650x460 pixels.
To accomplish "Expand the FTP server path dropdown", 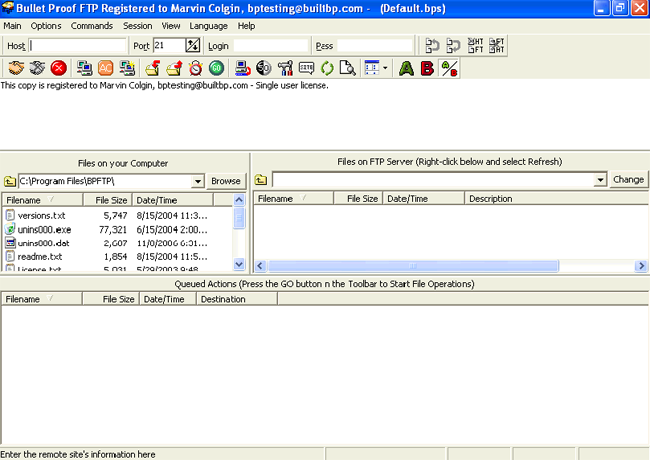I will [600, 180].
